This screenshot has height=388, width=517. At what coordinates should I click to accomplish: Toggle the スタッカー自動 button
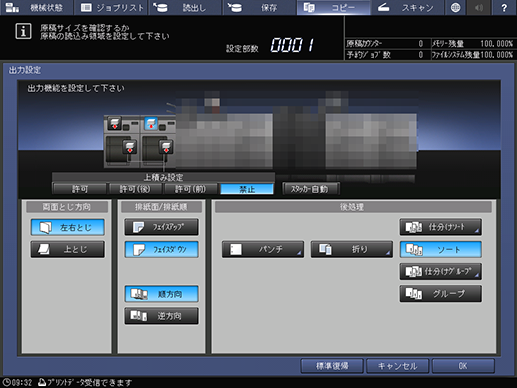click(310, 189)
